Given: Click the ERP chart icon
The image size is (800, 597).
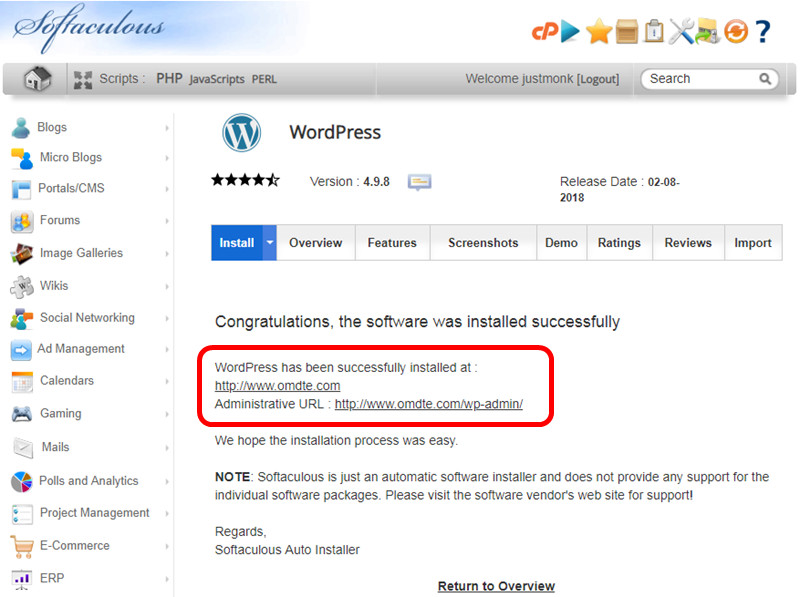Looking at the screenshot, I should coord(22,579).
